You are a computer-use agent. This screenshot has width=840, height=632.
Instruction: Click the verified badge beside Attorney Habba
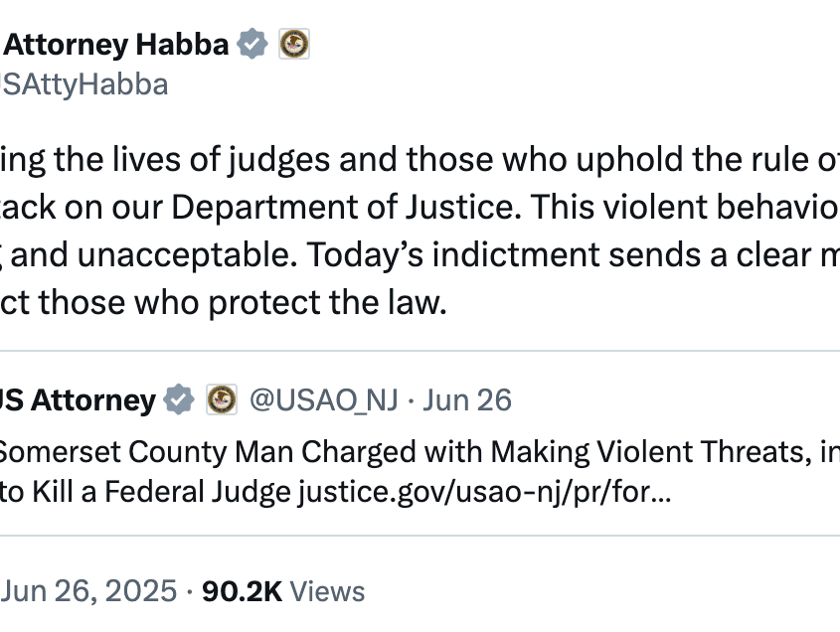(x=252, y=44)
